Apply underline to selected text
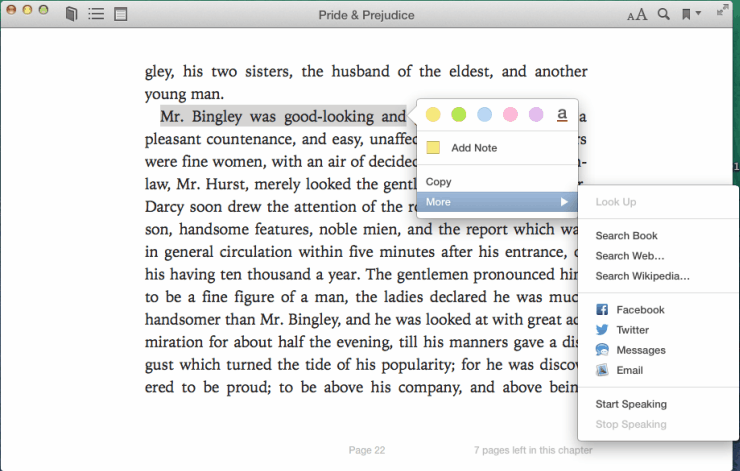Viewport: 740px width, 471px height. click(x=562, y=115)
